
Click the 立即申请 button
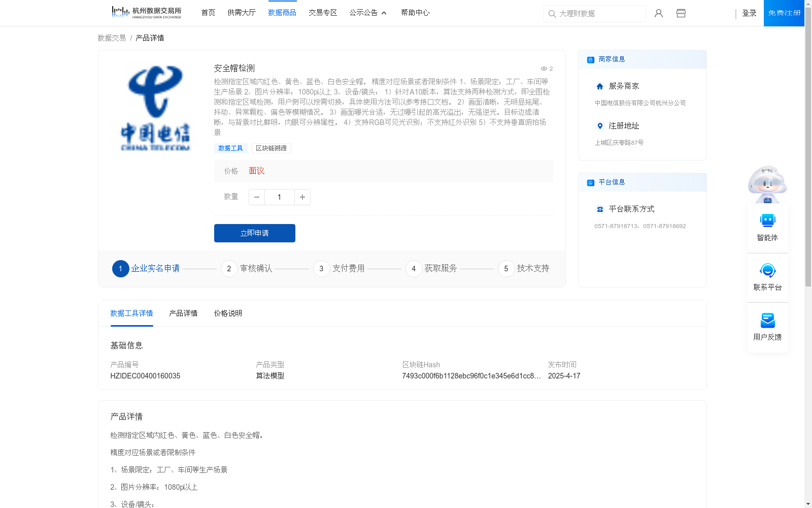click(x=255, y=233)
